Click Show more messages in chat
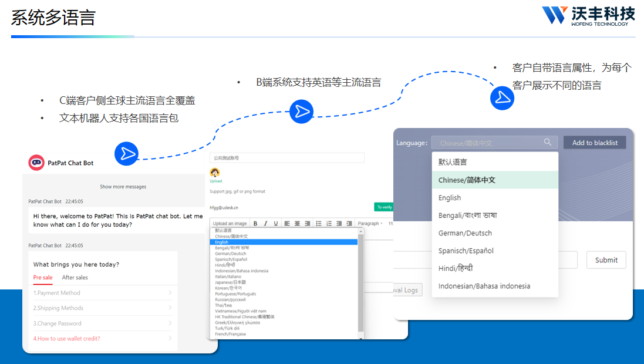Viewport: 644px width, 364px height. (x=123, y=187)
